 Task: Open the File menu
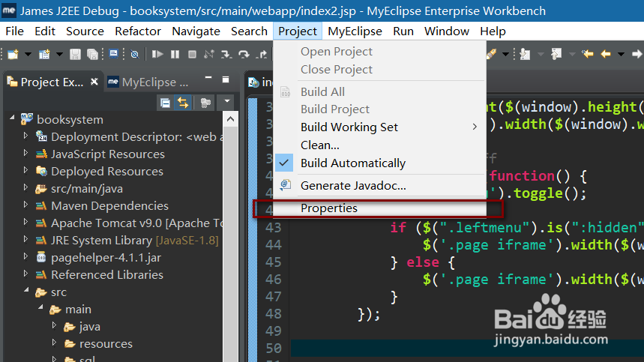(x=14, y=31)
